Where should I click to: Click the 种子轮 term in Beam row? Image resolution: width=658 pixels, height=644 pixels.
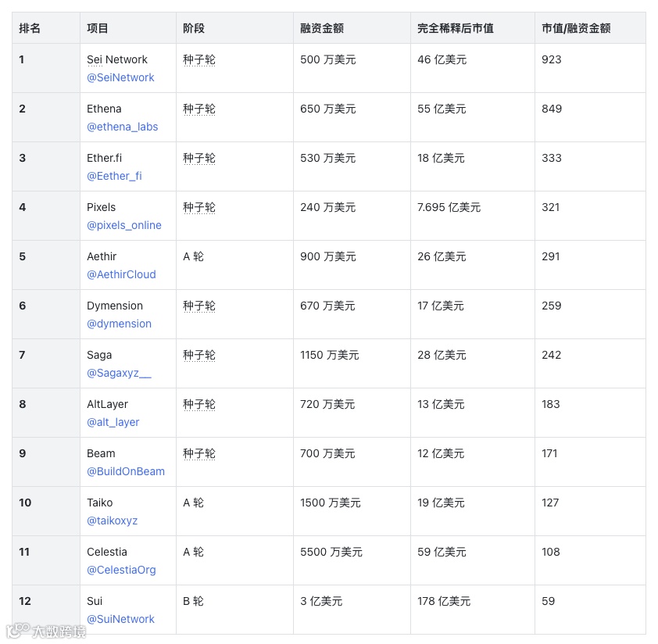(x=199, y=453)
